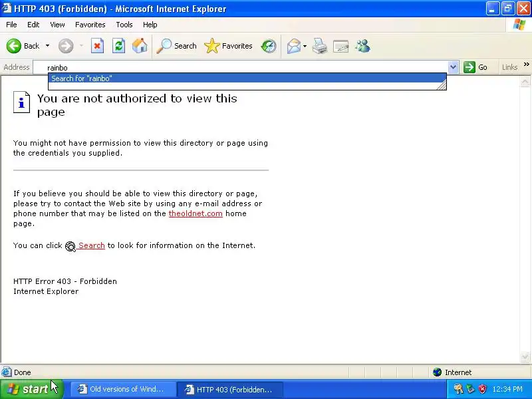Open the View menu
Image resolution: width=532 pixels, height=399 pixels.
[x=57, y=25]
